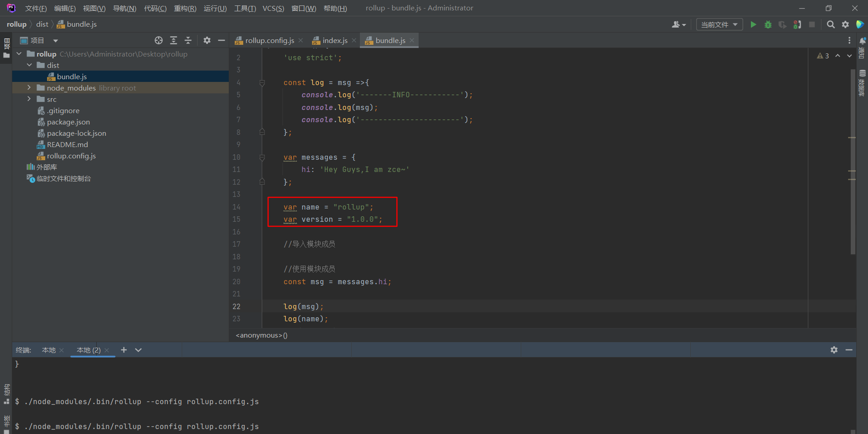Image resolution: width=868 pixels, height=434 pixels.
Task: Close the index.js editor tab
Action: tap(354, 40)
